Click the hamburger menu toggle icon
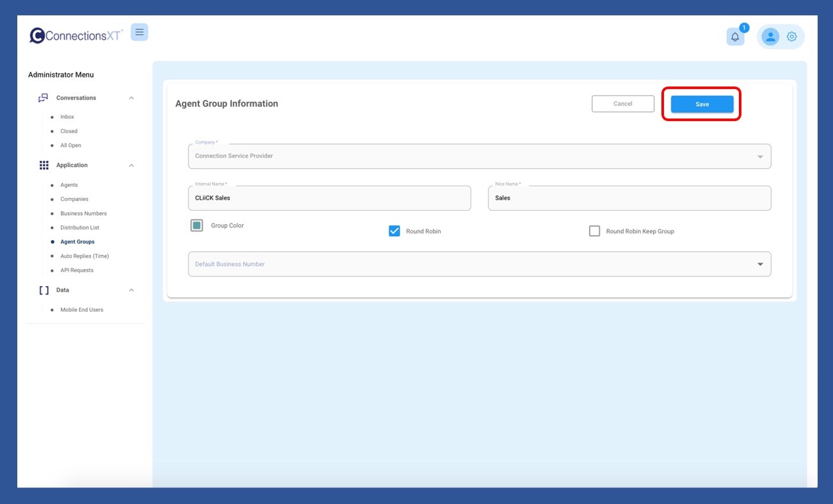Image resolution: width=833 pixels, height=504 pixels. tap(139, 32)
